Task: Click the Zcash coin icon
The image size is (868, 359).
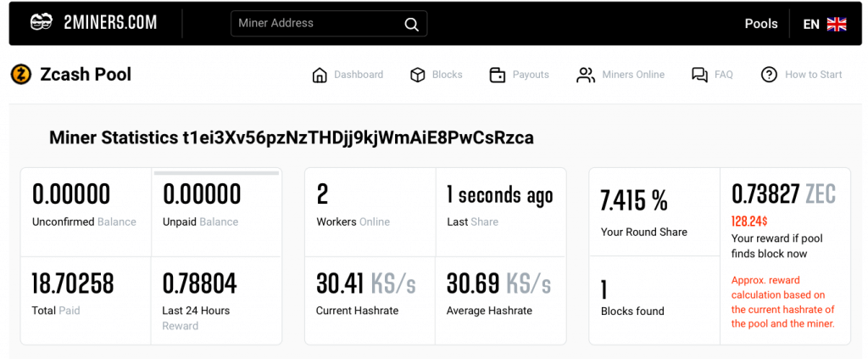Action: click(x=21, y=75)
